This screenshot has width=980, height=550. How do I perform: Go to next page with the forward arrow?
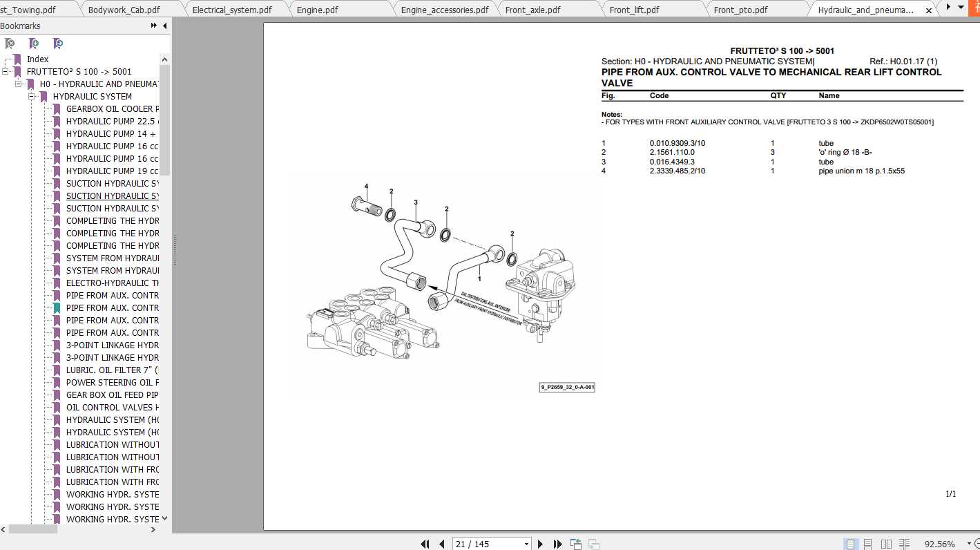click(x=540, y=544)
